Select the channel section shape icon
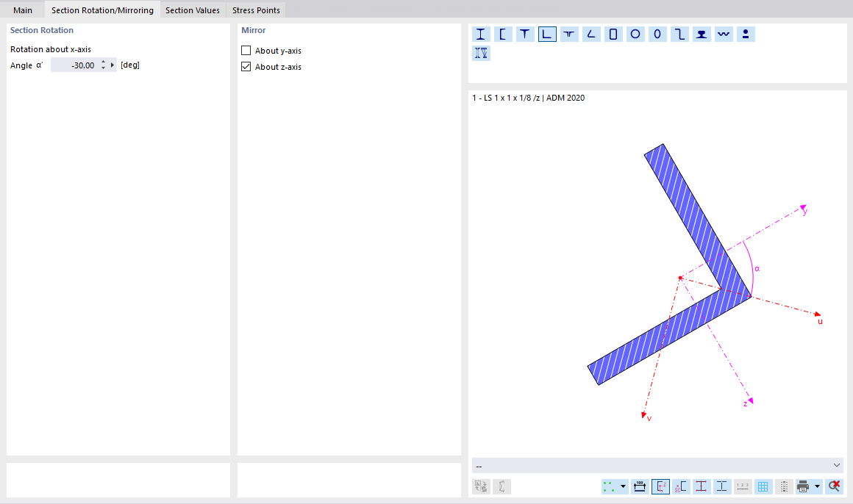Viewport: 853px width, 504px height. point(503,34)
